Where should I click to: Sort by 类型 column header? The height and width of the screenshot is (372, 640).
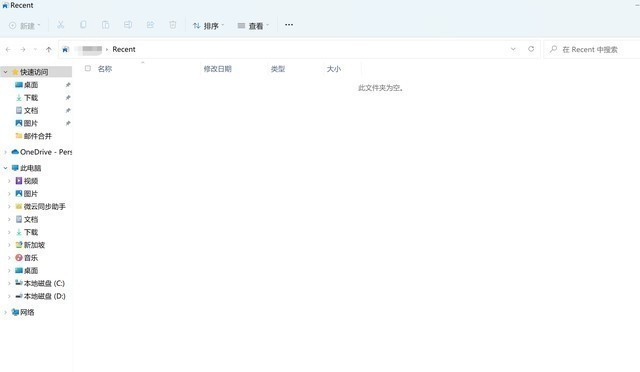click(x=278, y=69)
